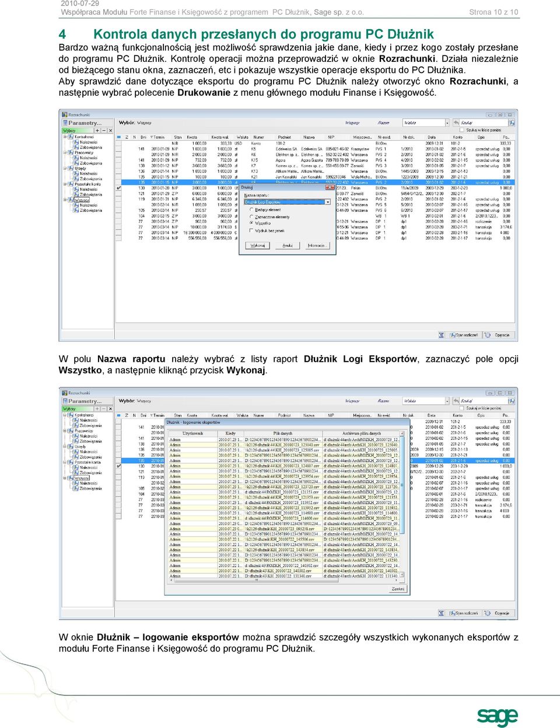Sort by Miejscowość column in Drukuj-dialog window
Image resolution: width=560 pixels, height=728 pixels.
(362, 137)
